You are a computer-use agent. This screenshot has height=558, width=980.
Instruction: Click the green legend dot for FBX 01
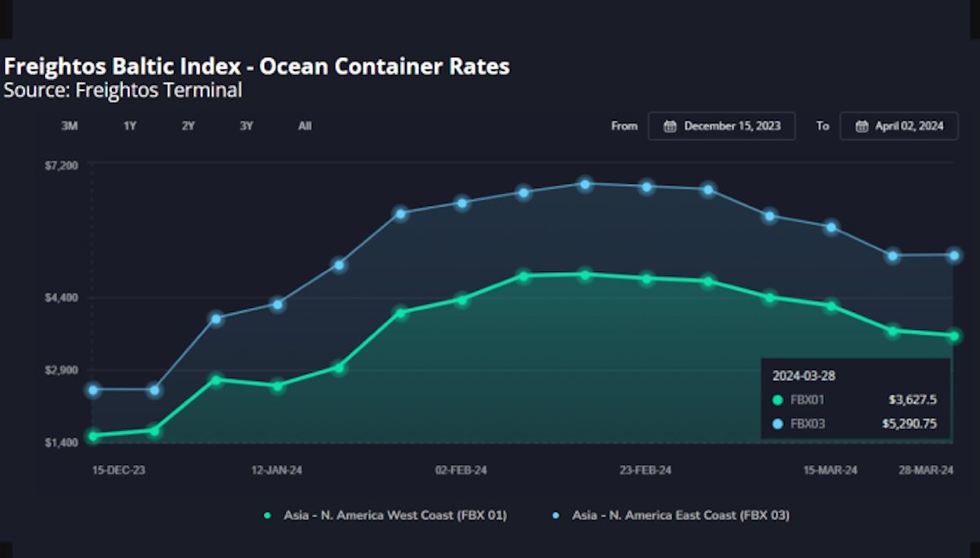pyautogui.click(x=269, y=516)
